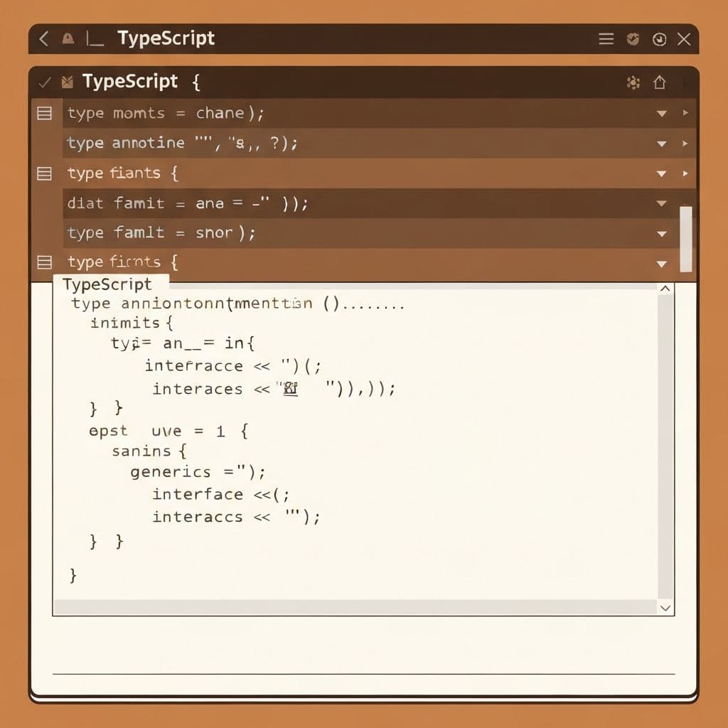Click the TypeScript title in the top bar
728x728 pixels.
coord(166,39)
